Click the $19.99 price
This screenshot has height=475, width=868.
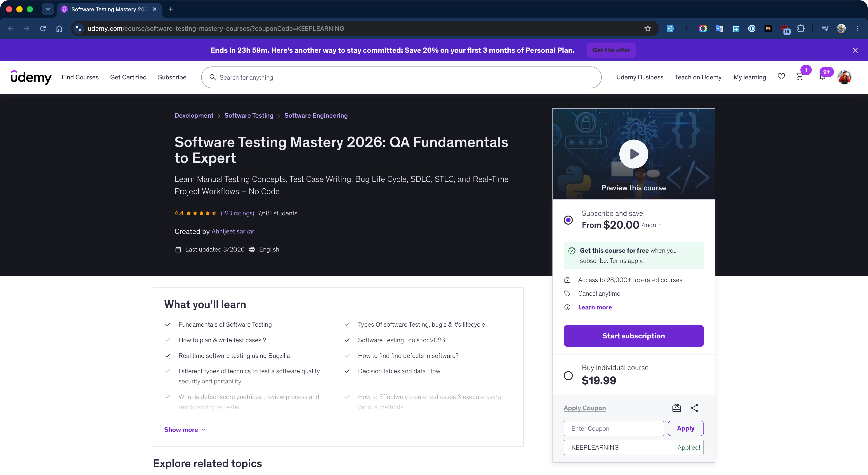click(598, 380)
